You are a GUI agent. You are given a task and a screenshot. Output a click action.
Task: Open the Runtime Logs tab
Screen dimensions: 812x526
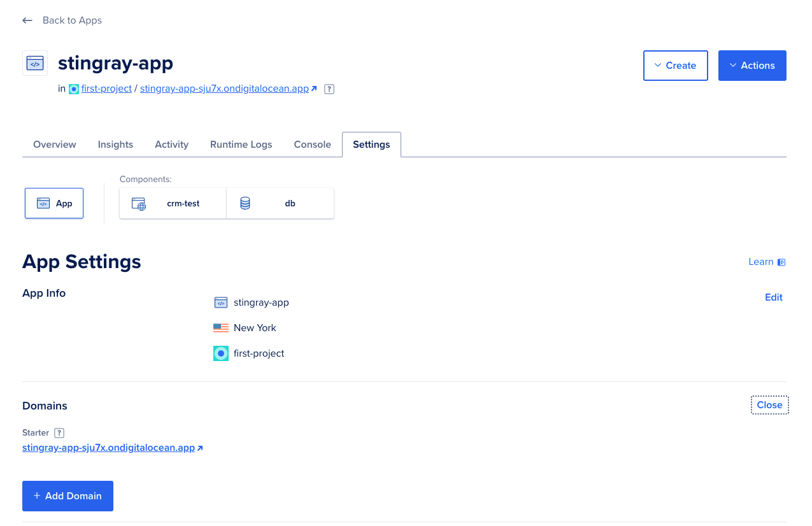click(241, 145)
